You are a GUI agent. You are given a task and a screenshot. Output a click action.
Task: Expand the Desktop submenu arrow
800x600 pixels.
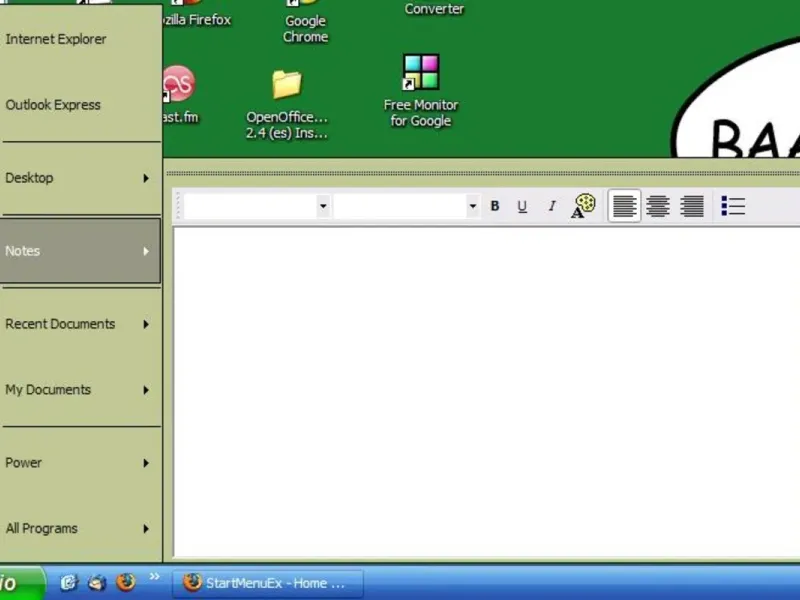pyautogui.click(x=146, y=178)
